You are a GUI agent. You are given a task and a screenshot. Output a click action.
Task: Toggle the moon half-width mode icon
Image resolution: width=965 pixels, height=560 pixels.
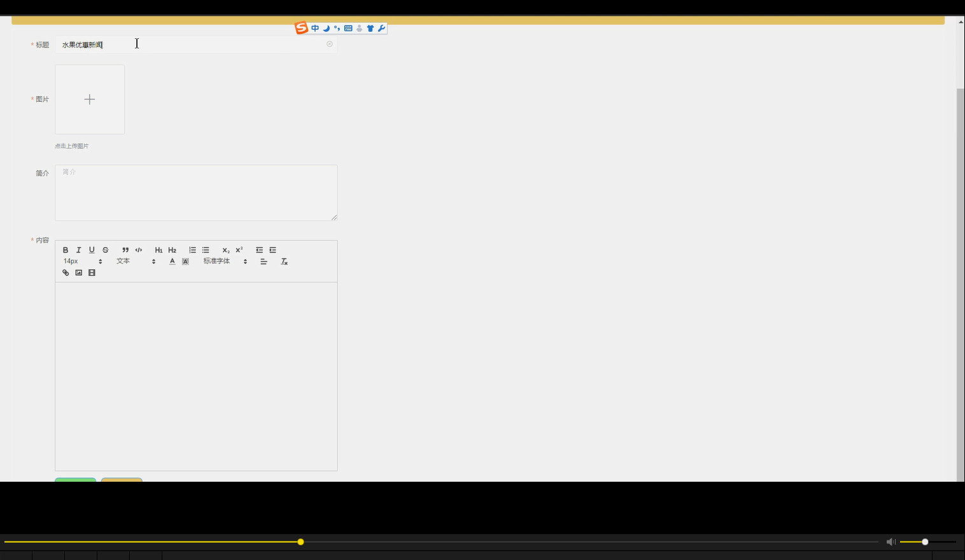pyautogui.click(x=326, y=28)
